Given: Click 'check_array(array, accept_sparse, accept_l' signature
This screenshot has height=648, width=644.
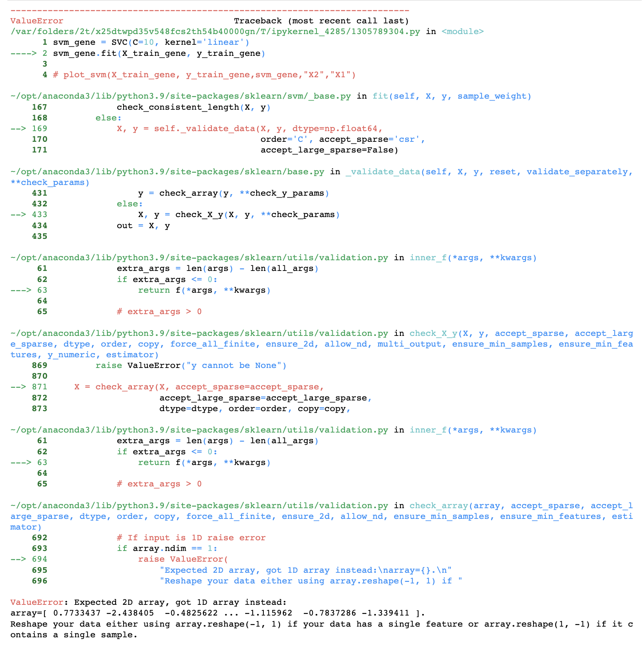Looking at the screenshot, I should (x=521, y=506).
